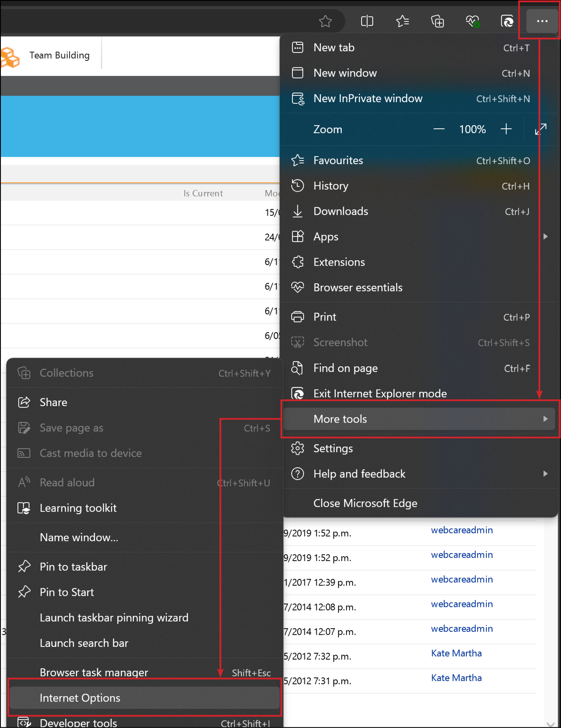The height and width of the screenshot is (728, 561).
Task: Click the Learning toolkit icon
Action: [x=24, y=508]
